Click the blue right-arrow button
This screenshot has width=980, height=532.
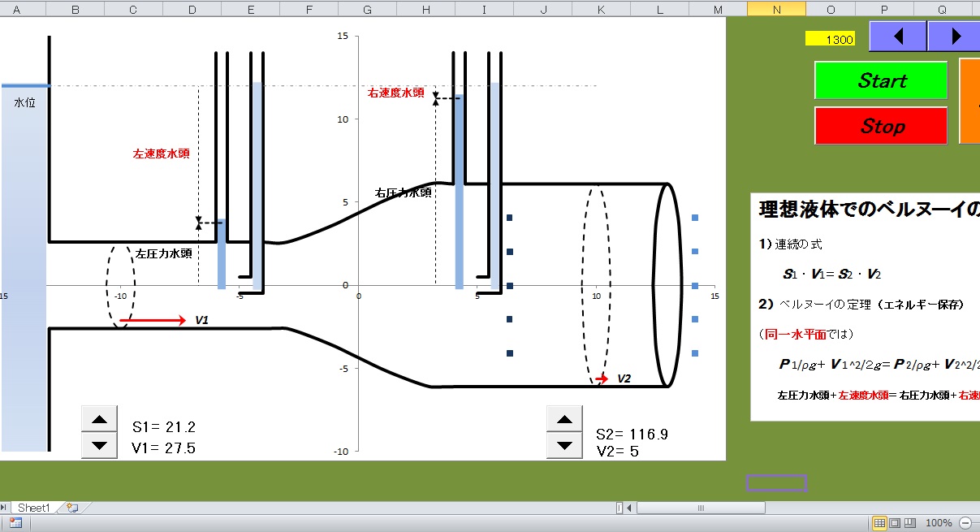click(955, 36)
